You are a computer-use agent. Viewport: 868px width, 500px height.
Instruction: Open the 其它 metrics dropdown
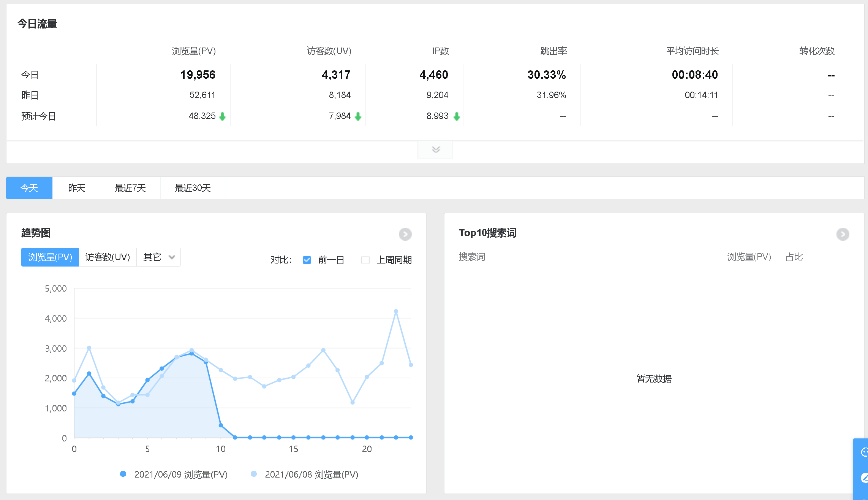point(159,257)
